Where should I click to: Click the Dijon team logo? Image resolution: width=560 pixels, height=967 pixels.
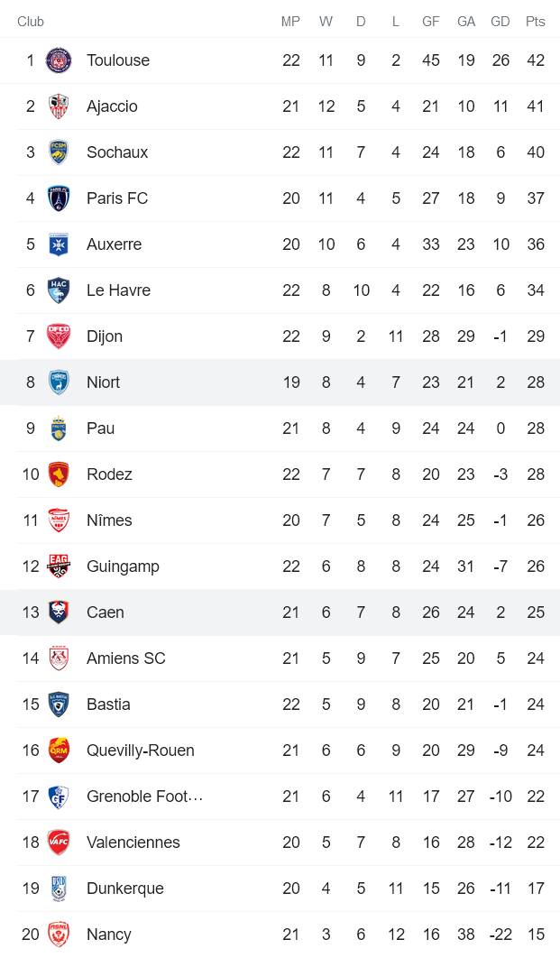[x=59, y=336]
